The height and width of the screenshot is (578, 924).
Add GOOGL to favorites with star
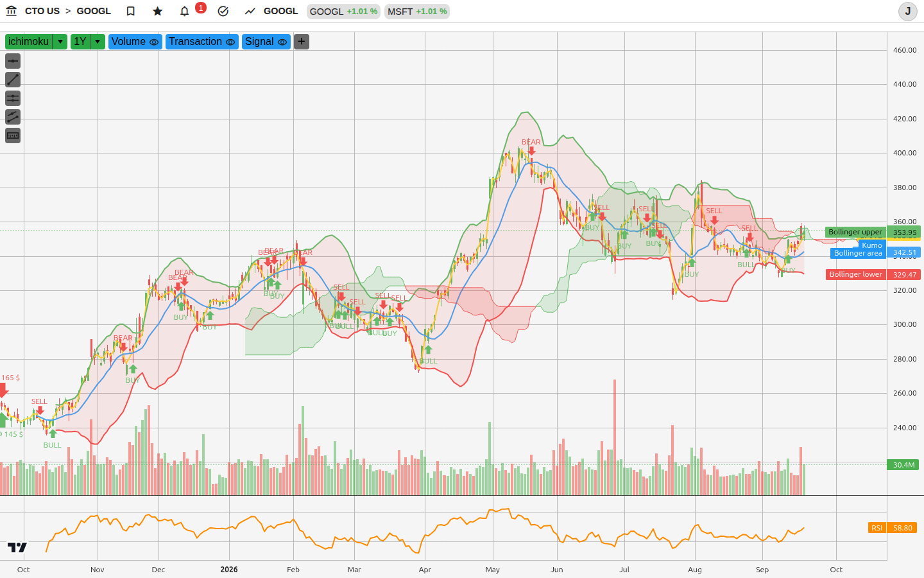click(x=158, y=11)
